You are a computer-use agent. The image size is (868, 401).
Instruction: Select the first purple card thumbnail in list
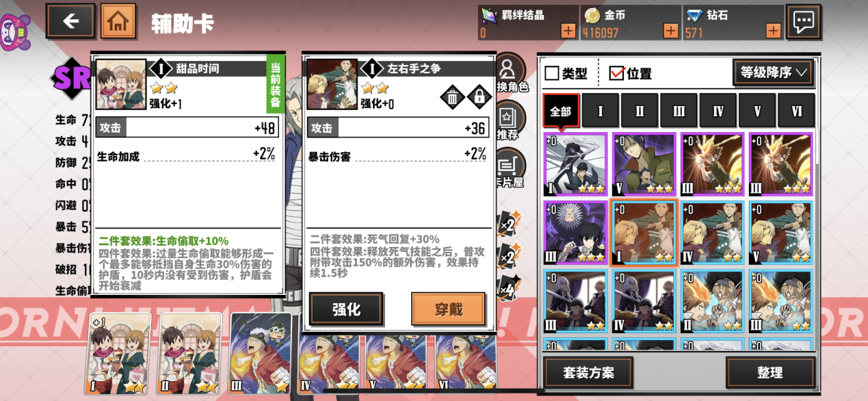coord(575,164)
